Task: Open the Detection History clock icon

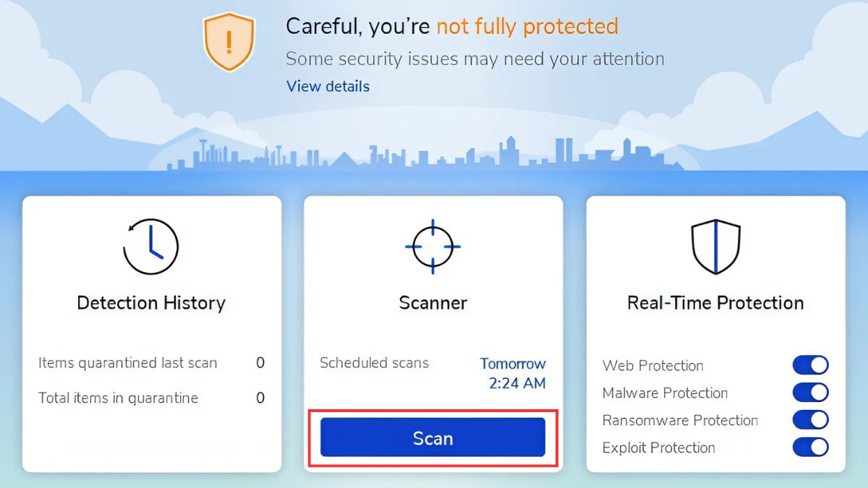Action: click(151, 247)
